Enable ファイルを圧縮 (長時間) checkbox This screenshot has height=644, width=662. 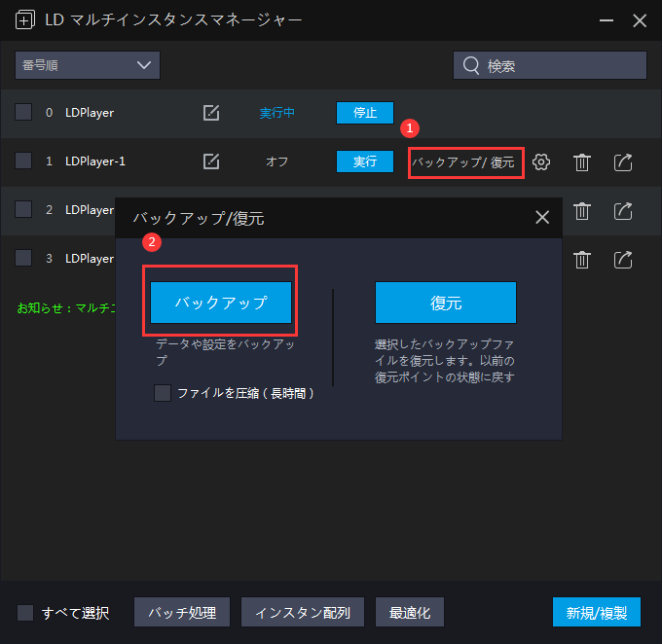click(x=163, y=393)
